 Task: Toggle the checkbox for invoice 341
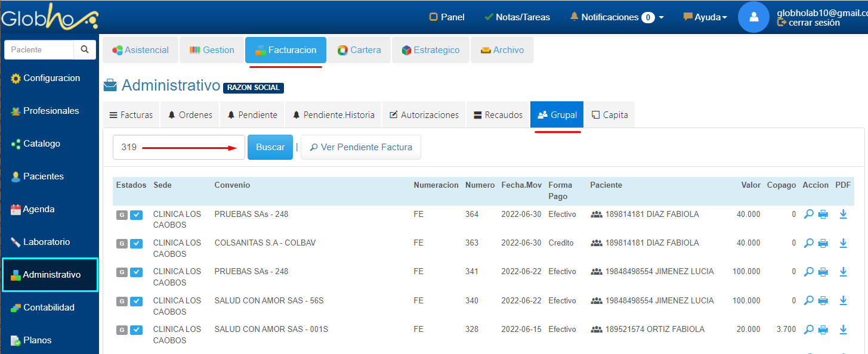point(136,272)
